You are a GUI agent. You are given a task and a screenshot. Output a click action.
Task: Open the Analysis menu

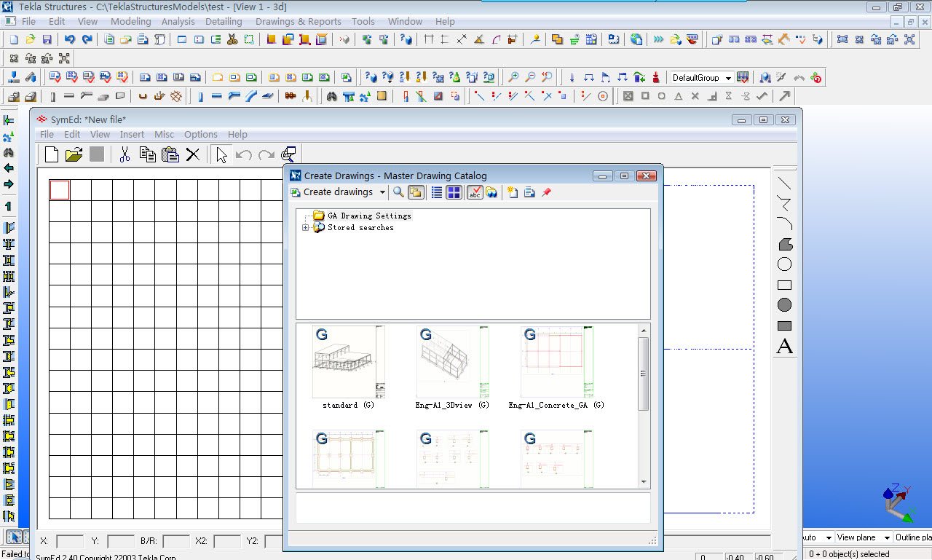tap(178, 21)
